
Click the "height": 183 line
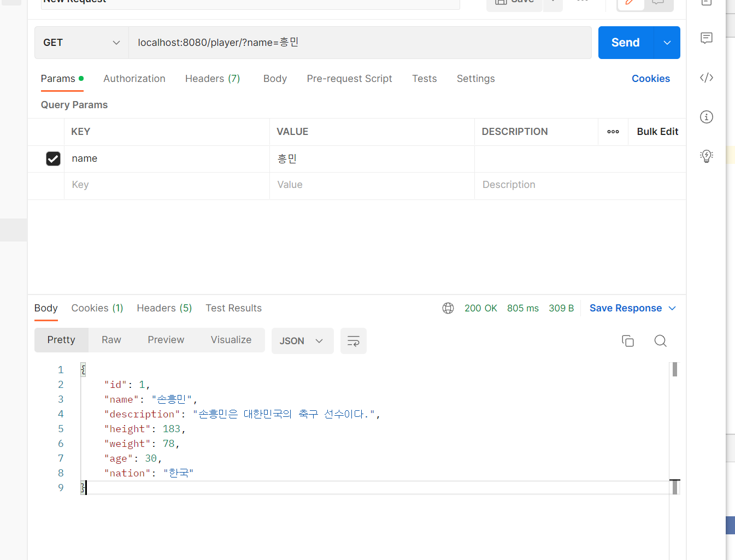tap(145, 429)
